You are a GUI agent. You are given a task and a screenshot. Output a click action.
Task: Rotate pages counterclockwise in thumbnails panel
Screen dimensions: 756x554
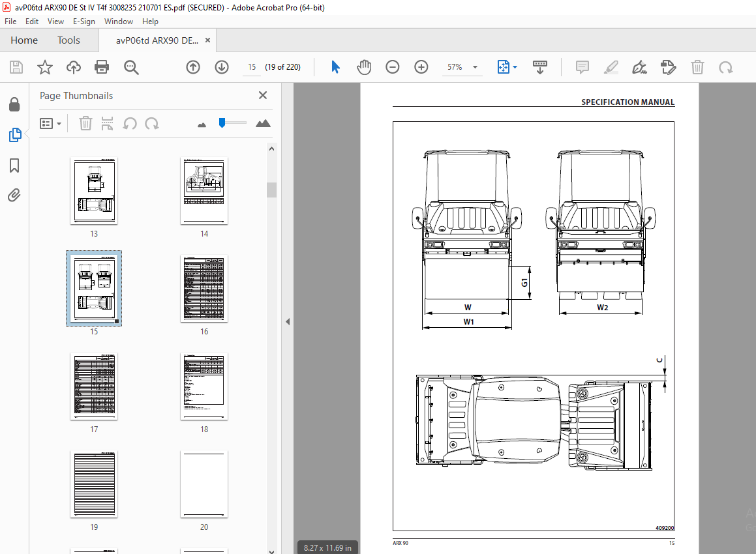click(130, 124)
